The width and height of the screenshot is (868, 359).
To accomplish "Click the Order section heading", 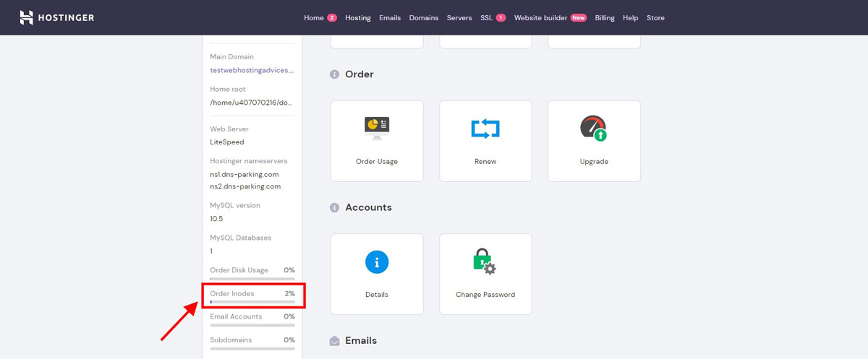I will coord(359,74).
